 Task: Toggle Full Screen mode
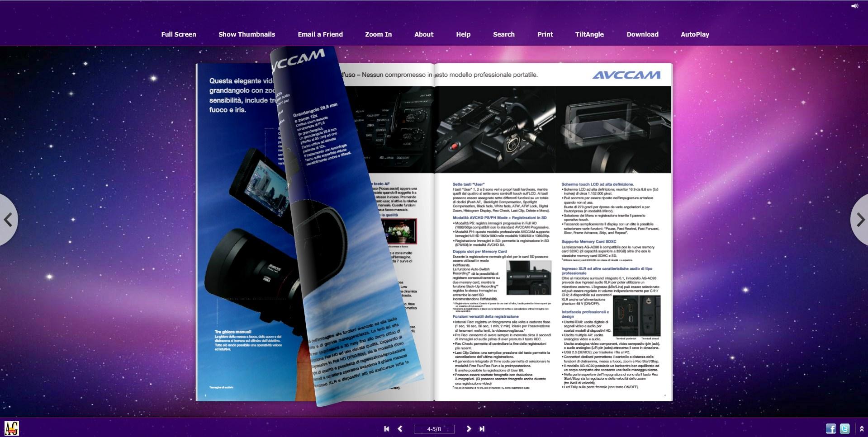click(x=179, y=34)
